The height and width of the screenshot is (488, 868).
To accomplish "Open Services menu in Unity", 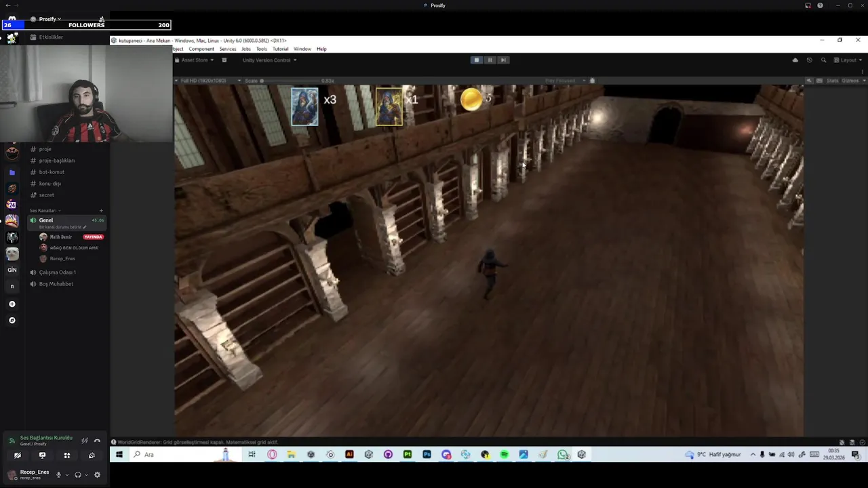I will 228,49.
